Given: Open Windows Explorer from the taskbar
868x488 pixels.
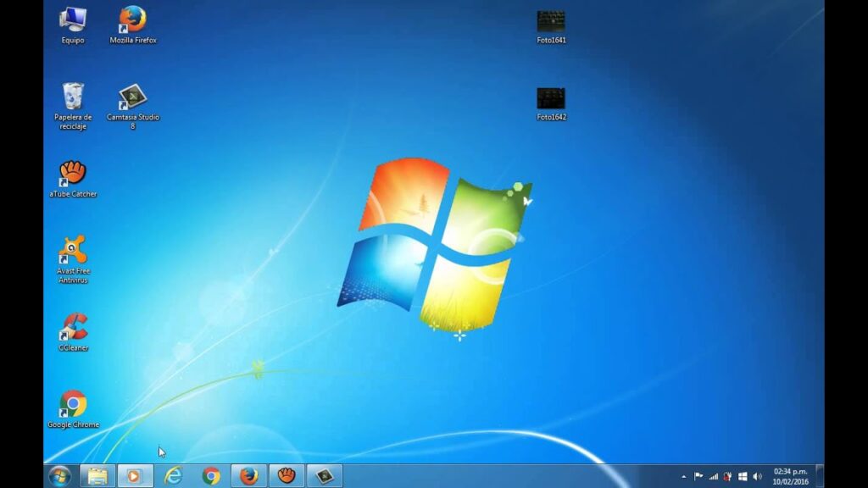Looking at the screenshot, I should coord(97,477).
